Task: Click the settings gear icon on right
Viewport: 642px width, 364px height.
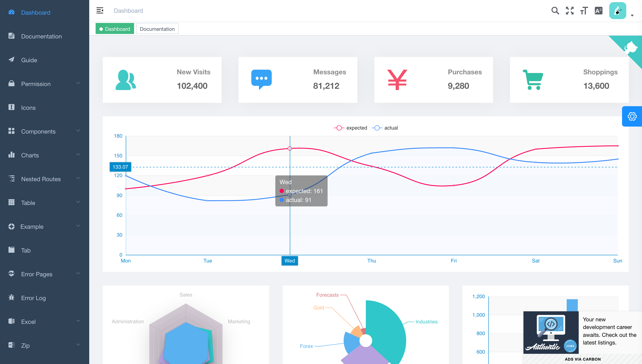Action: [x=632, y=116]
